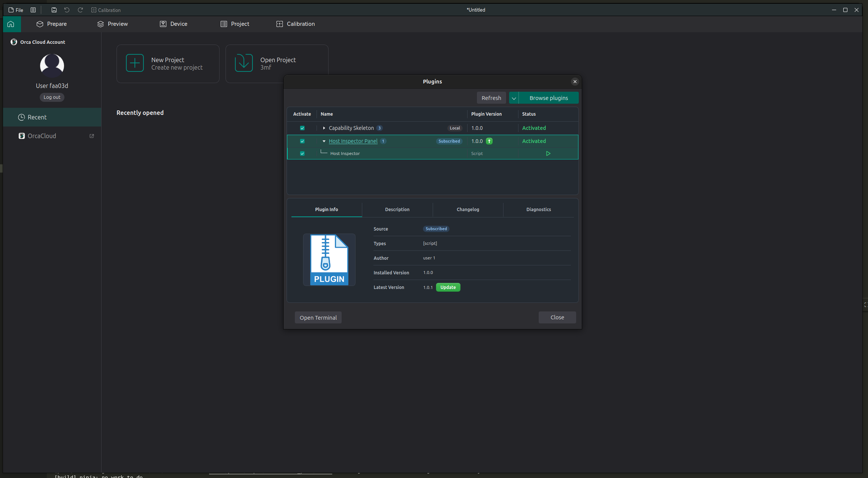This screenshot has height=478, width=868.
Task: Click the Save icon in the title bar
Action: pos(54,10)
